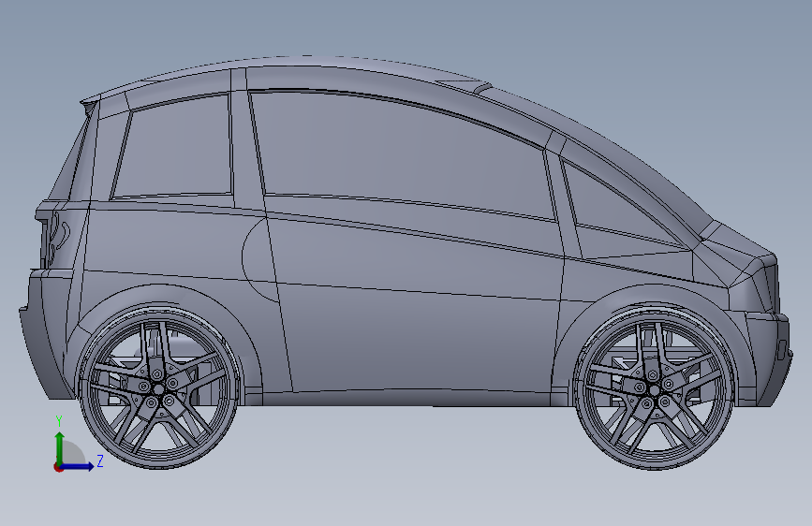Image resolution: width=812 pixels, height=526 pixels.
Task: Select the tail light on the car's rear
Action: click(x=56, y=239)
